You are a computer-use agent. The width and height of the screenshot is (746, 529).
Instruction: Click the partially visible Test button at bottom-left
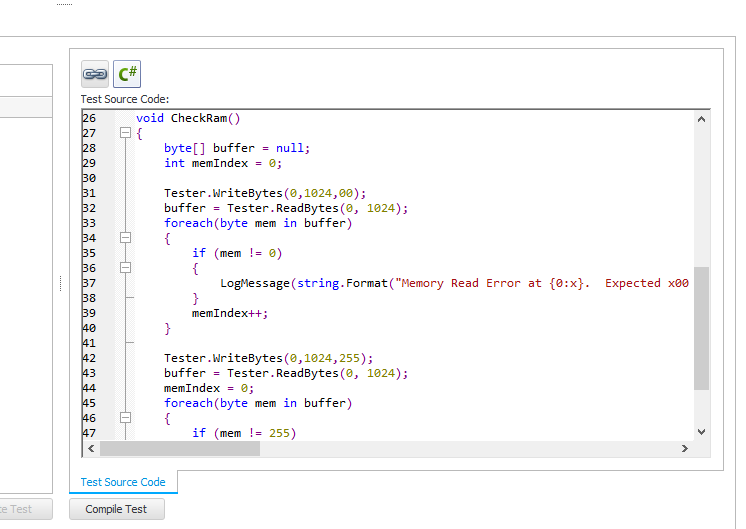pos(22,509)
